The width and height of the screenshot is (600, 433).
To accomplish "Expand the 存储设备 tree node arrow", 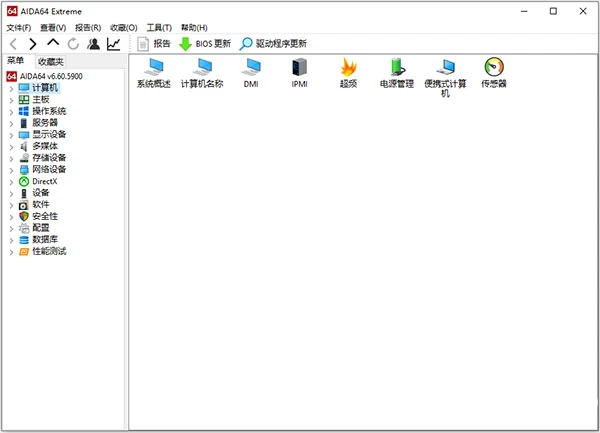I will (11, 159).
